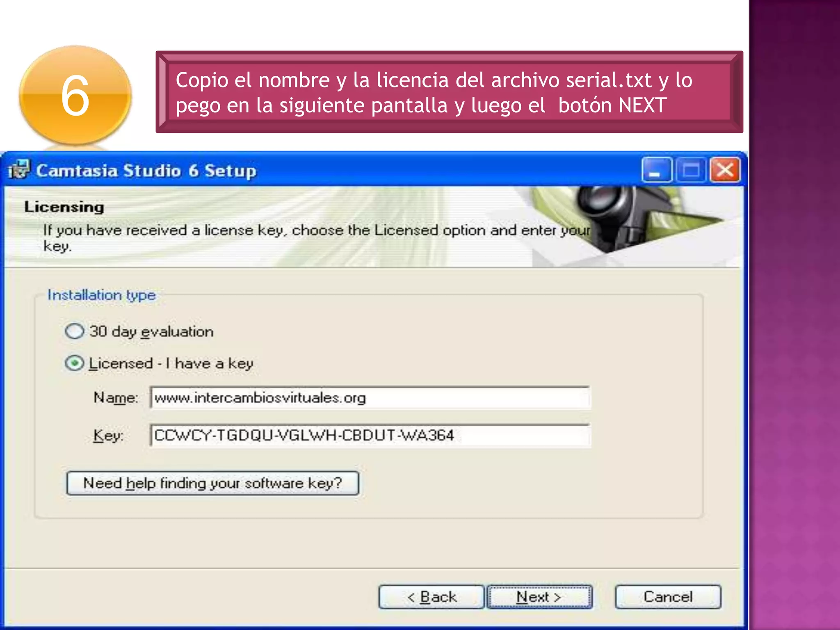This screenshot has width=840, height=630.
Task: Click the 'Licensing' heading text
Action: point(64,207)
